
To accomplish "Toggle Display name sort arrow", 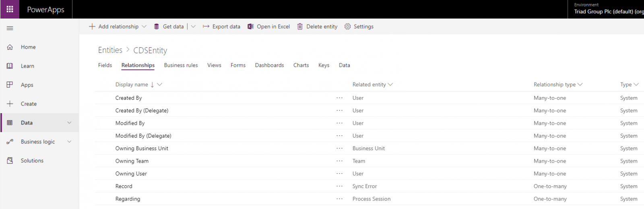I will (152, 85).
